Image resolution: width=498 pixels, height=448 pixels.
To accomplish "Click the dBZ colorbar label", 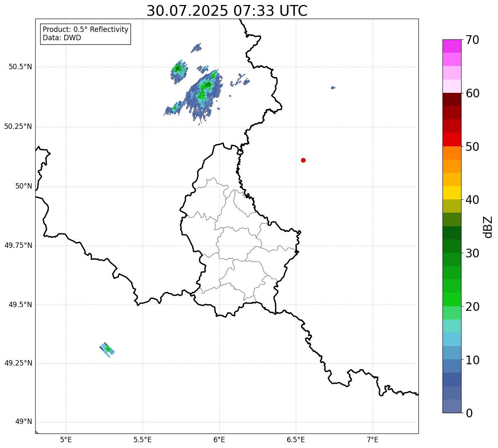I will point(488,227).
